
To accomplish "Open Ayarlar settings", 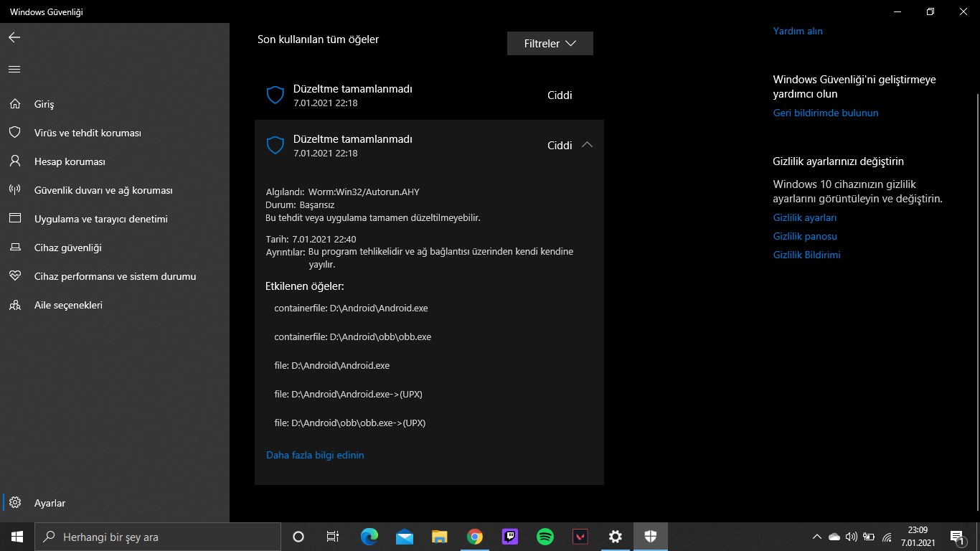I will pos(115,503).
